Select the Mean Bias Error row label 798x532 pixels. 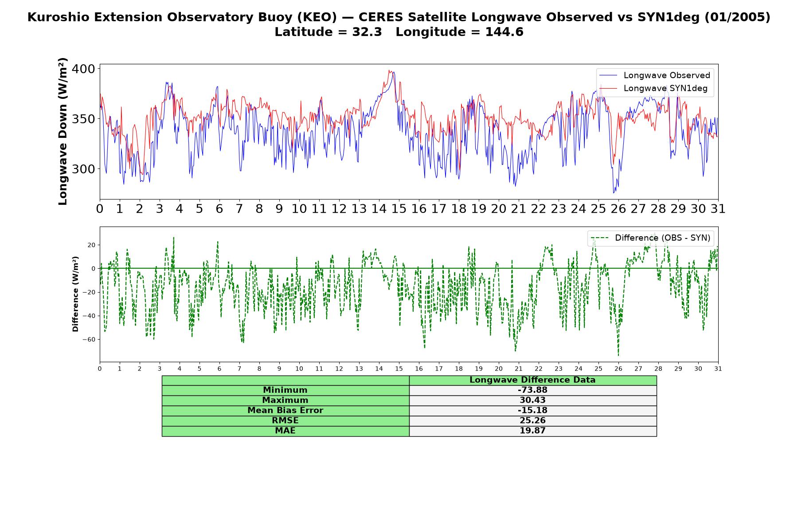coord(285,411)
